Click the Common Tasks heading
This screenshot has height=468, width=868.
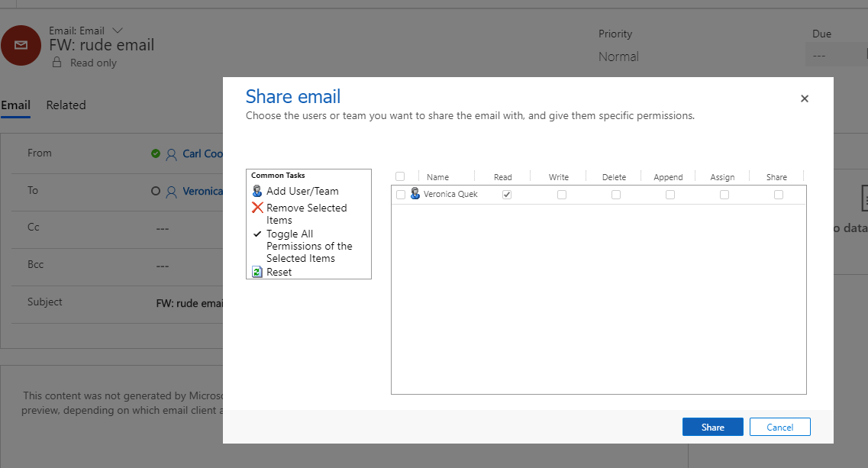pos(278,175)
